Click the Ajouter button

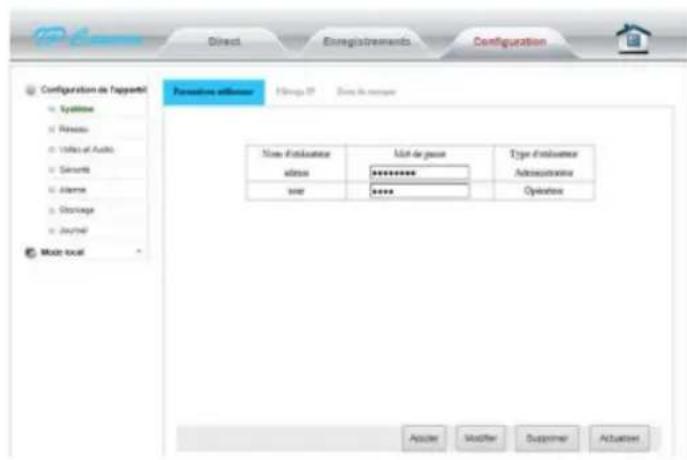tap(424, 438)
